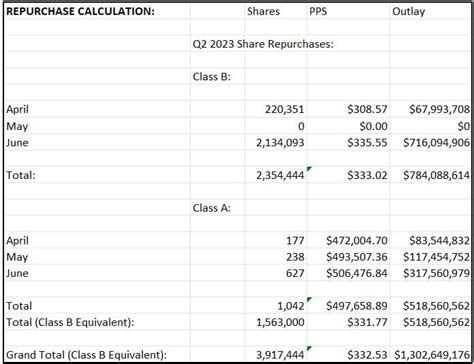Click the green error indicator beside 2,354,444
This screenshot has height=364, width=474.
309,168
